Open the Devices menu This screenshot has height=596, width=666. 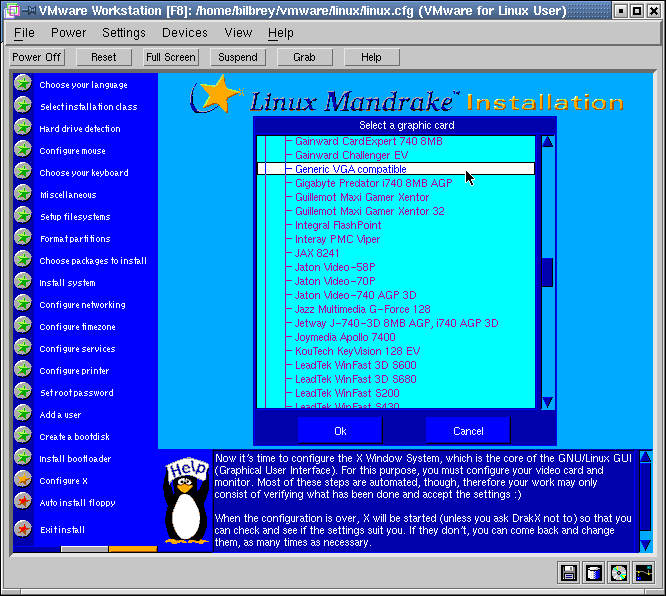click(184, 33)
